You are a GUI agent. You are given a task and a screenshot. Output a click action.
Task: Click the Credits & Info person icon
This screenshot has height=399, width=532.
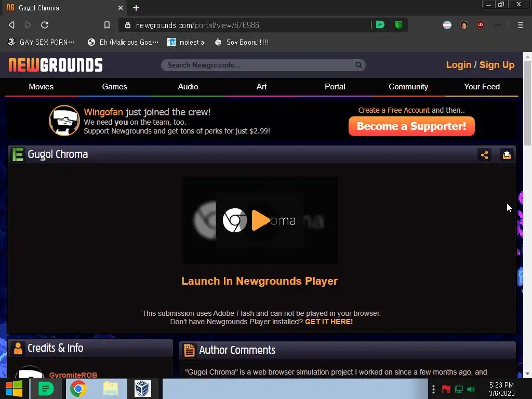click(18, 348)
